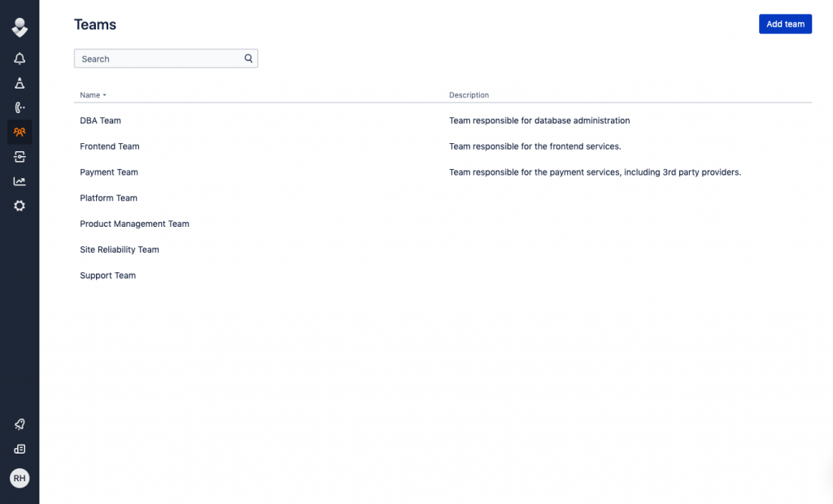Open the on-call phone icon
Screen dimensions: 833x504
(20, 107)
